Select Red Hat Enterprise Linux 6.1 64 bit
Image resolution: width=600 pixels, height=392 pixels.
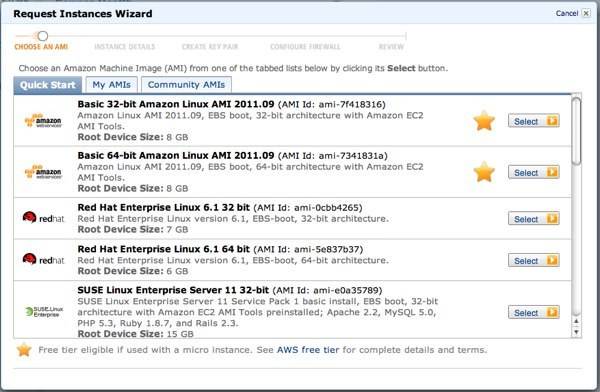pyautogui.click(x=534, y=260)
